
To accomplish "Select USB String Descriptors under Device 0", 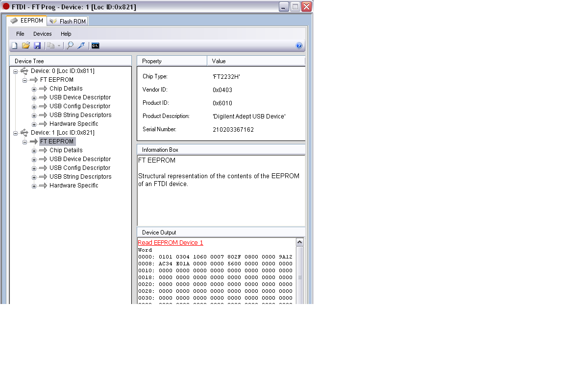I will pos(80,115).
